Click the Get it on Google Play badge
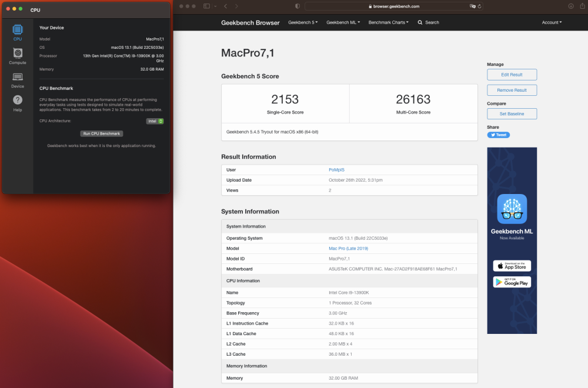 pyautogui.click(x=512, y=282)
